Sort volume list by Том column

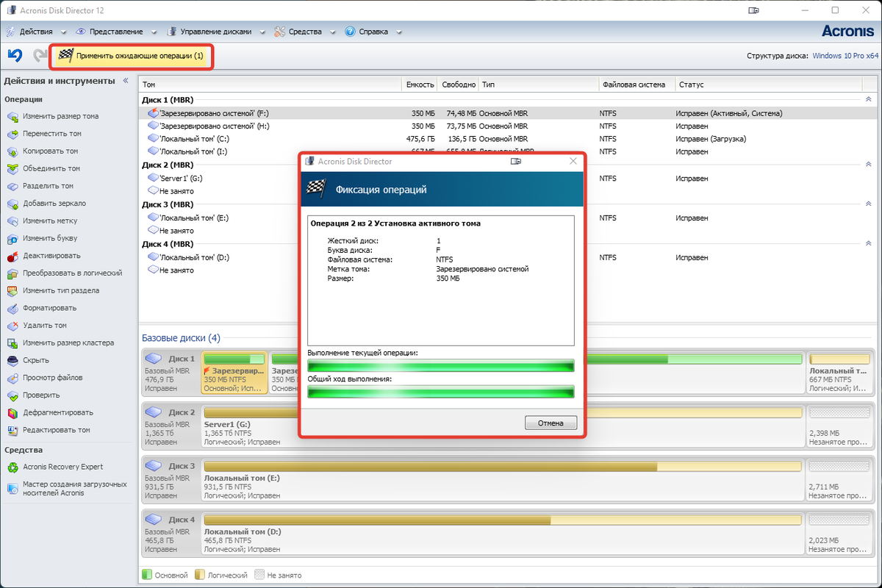click(270, 85)
